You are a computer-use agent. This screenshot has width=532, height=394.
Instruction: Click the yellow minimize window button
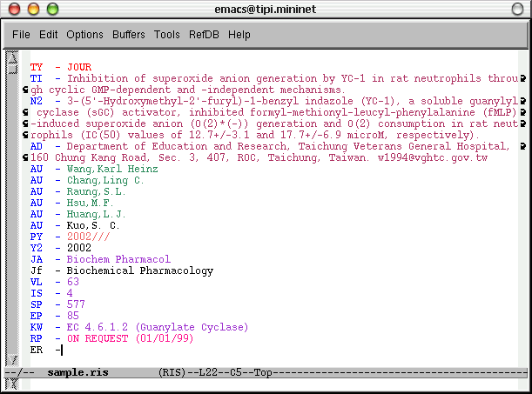33,9
